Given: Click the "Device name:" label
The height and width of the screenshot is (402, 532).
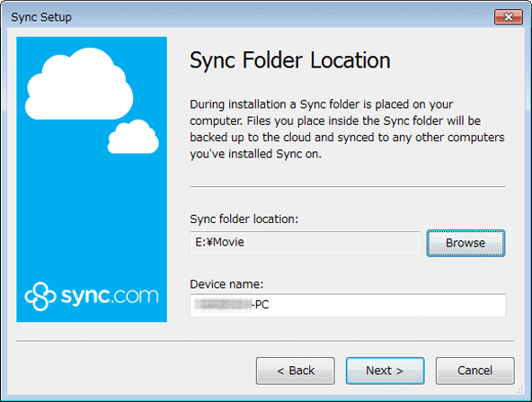Looking at the screenshot, I should pos(226,284).
